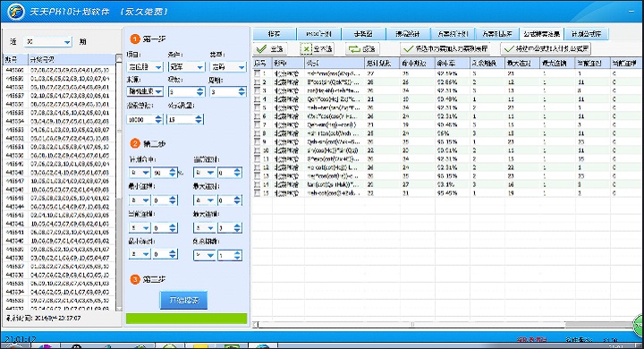Image resolution: width=644 pixels, height=349 pixels.
Task: Adjust the 计划命中 percent stepper showing 90
Action: (x=165, y=173)
